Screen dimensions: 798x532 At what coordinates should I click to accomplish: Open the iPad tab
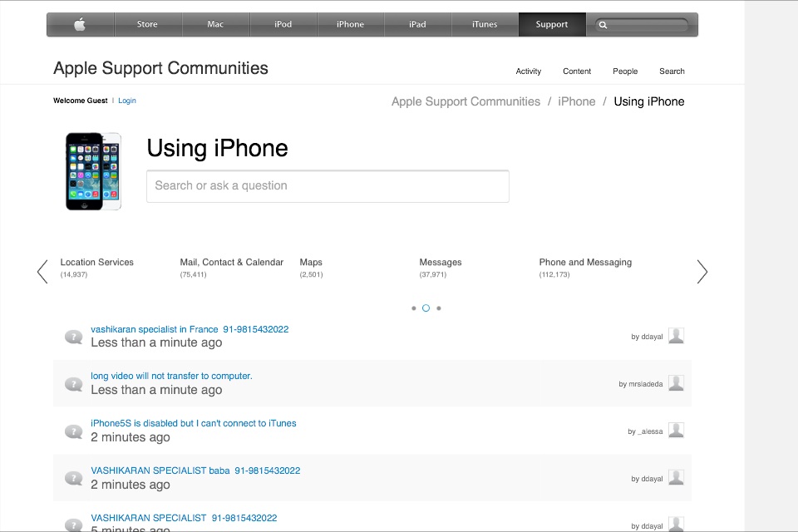click(x=417, y=24)
